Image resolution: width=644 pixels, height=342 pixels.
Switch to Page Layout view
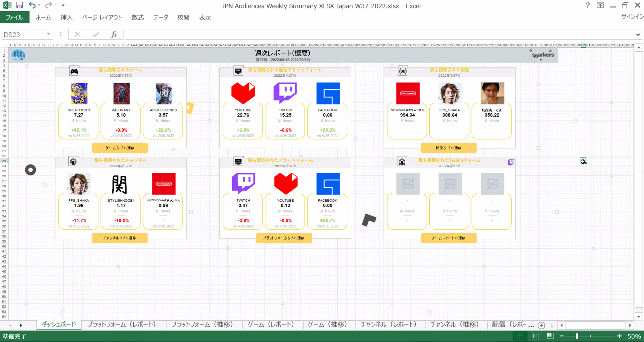[x=535, y=336]
